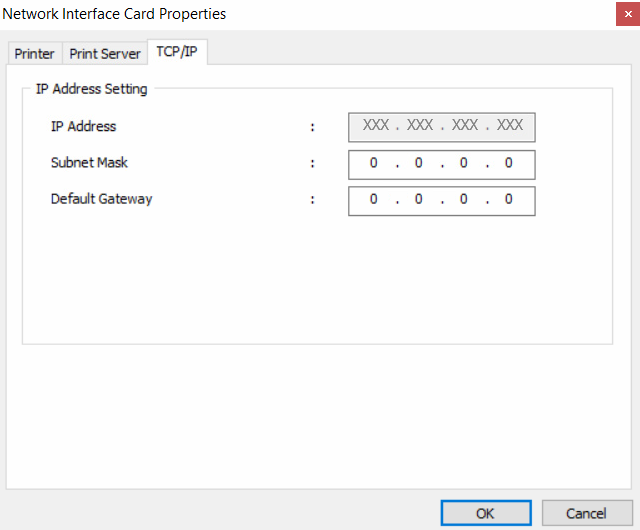Viewport: 640px width, 530px height.
Task: Select third octet of Default Gateway
Action: 464,199
